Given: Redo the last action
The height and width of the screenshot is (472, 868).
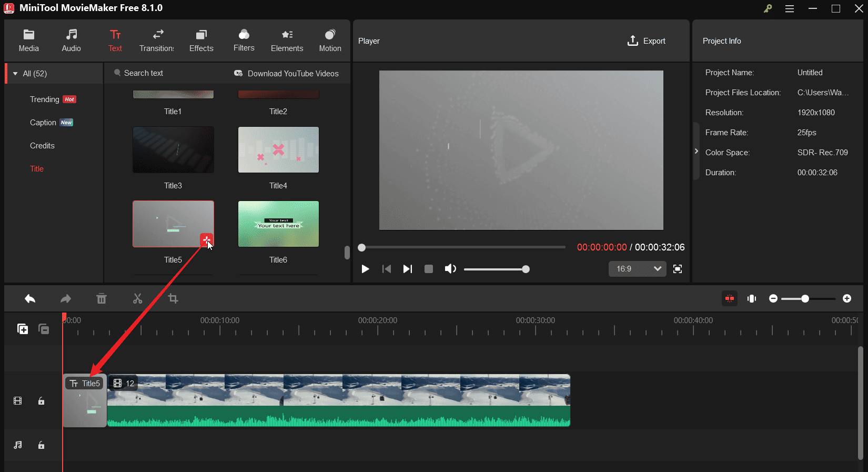Looking at the screenshot, I should (x=66, y=299).
